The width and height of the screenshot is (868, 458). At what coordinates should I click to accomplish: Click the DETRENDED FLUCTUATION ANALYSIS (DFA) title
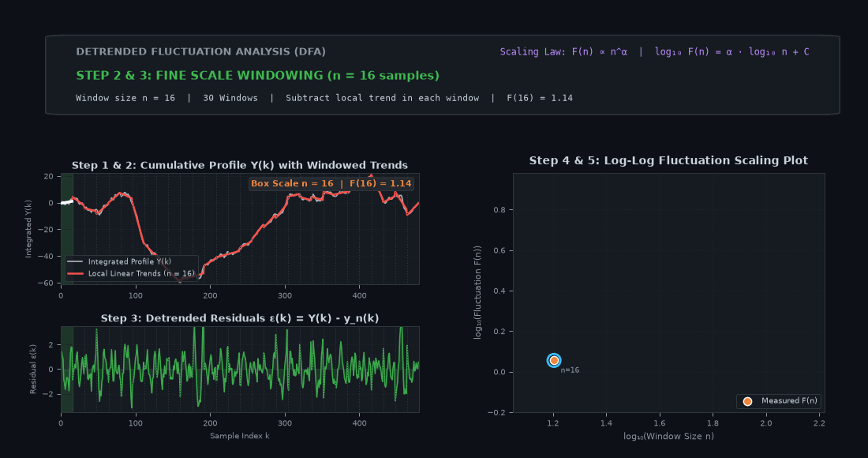pyautogui.click(x=201, y=51)
